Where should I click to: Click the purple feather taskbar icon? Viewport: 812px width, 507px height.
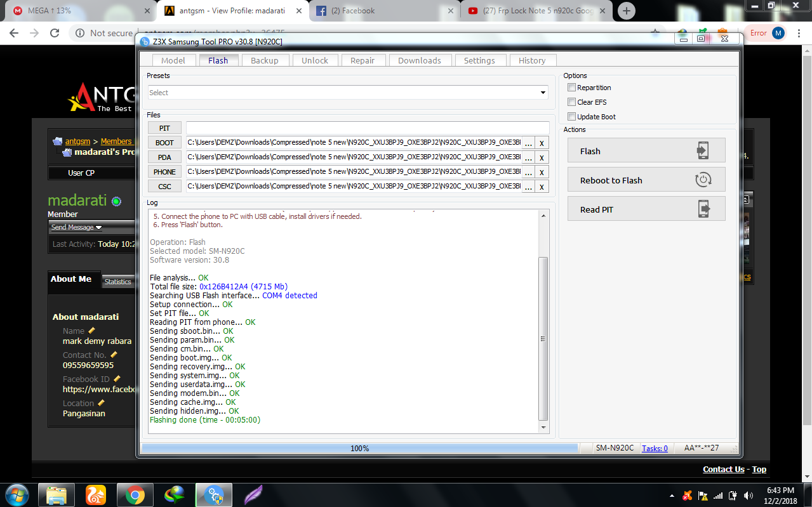pyautogui.click(x=253, y=494)
